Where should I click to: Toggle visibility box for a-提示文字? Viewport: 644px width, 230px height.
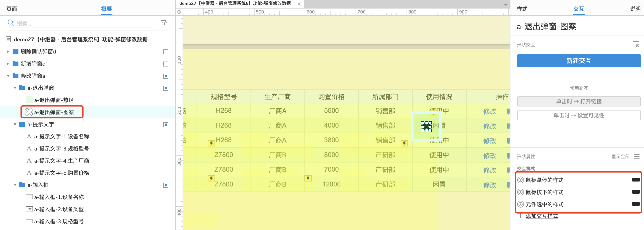point(165,125)
